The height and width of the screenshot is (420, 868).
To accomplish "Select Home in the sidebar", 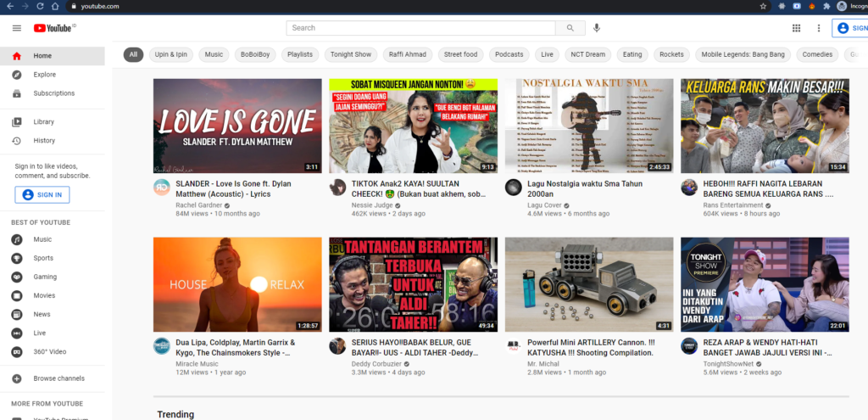I will 42,56.
